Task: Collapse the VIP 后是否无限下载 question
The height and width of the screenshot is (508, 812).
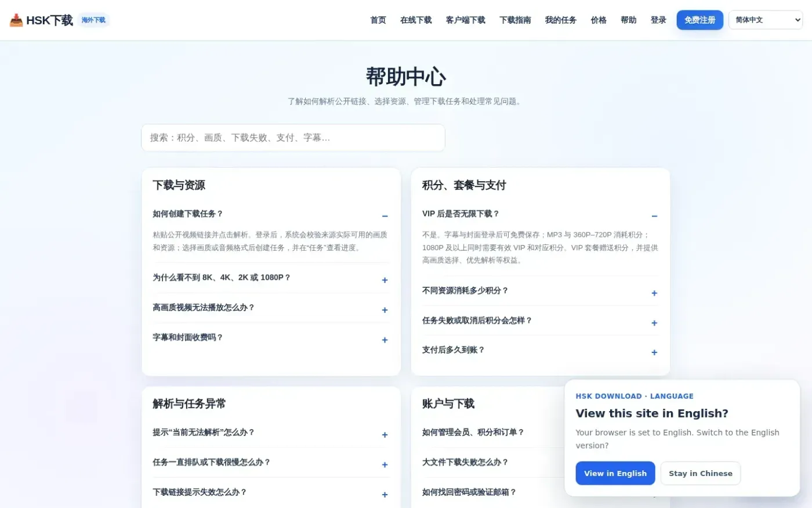Action: (x=540, y=214)
